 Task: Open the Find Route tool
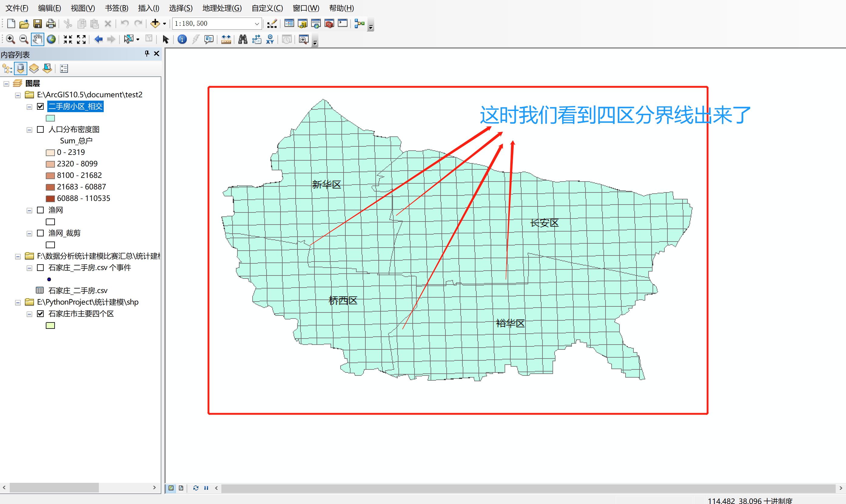tap(257, 39)
